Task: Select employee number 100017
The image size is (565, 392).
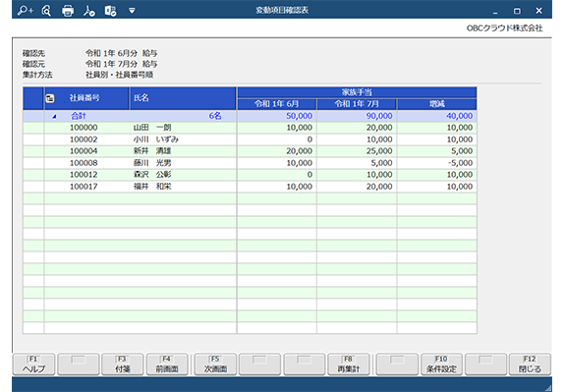Action: (84, 187)
